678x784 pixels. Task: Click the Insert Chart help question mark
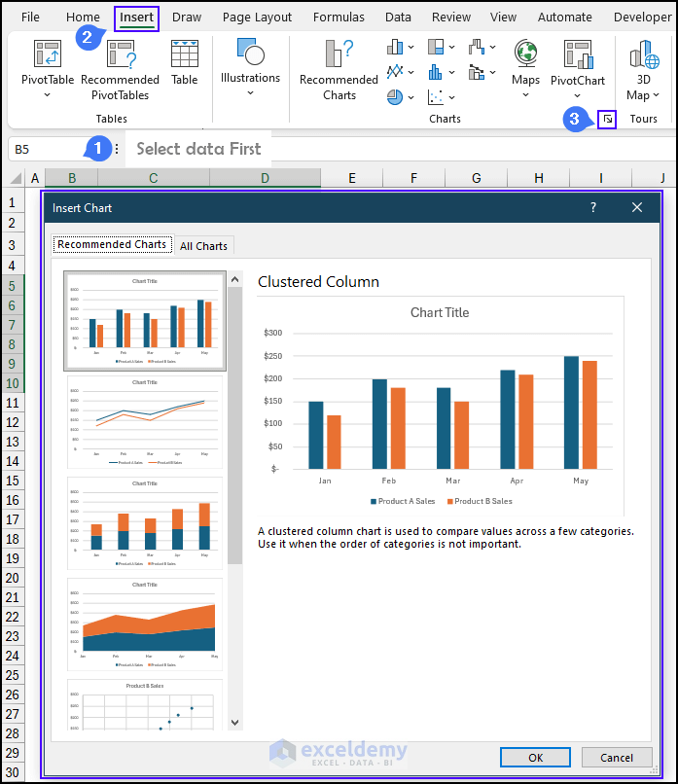[x=593, y=207]
